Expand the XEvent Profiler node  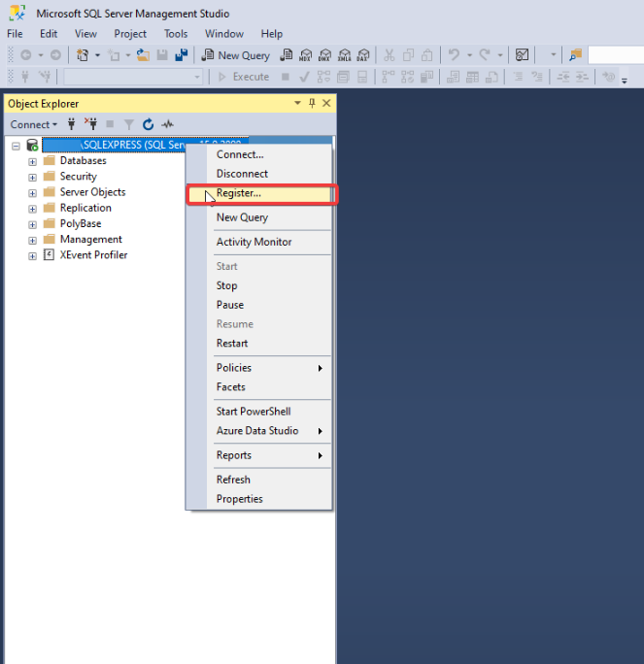click(x=32, y=256)
